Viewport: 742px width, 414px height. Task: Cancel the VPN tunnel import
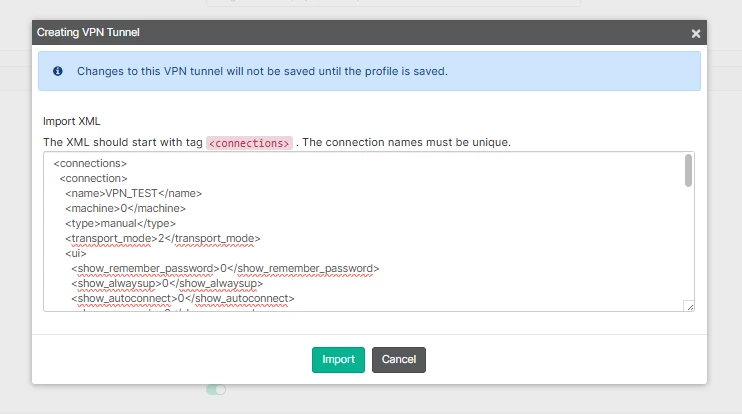[x=398, y=360]
